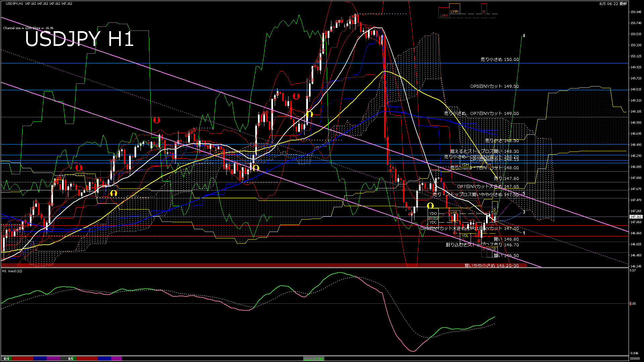Click the 割り込むとストップロス売り 146.70 label
This screenshot has height=362, width=644.
tap(482, 245)
